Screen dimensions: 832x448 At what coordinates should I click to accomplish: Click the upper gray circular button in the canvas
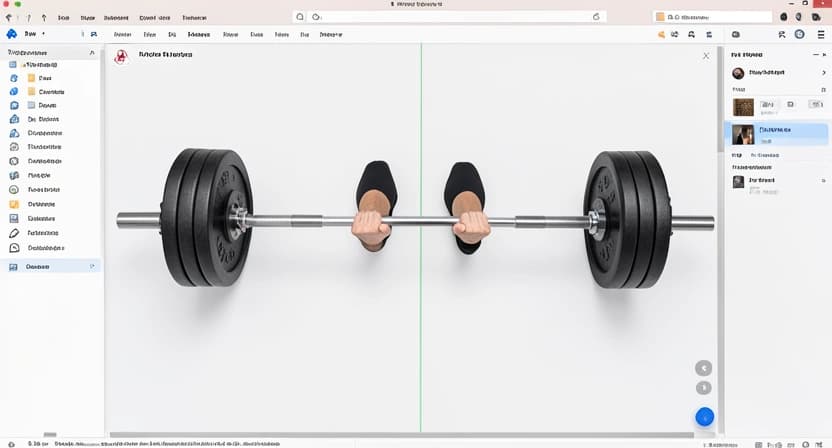click(x=704, y=368)
